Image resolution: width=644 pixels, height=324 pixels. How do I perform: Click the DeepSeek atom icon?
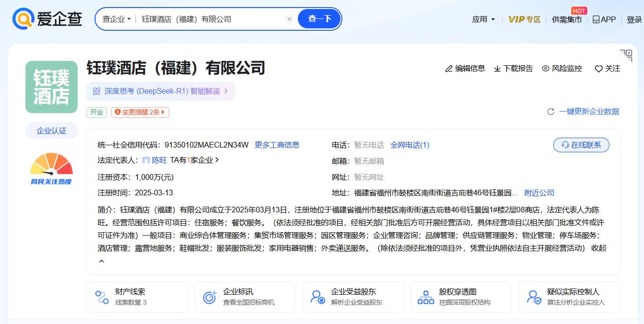pyautogui.click(x=96, y=91)
